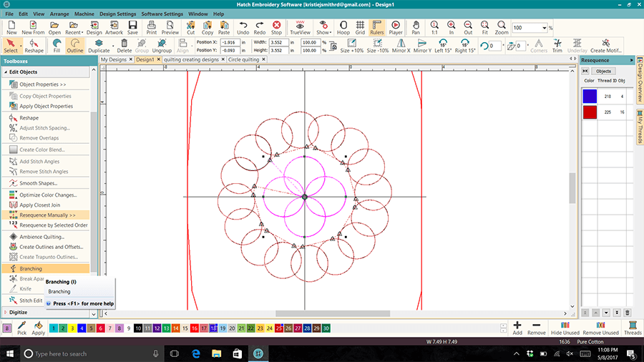Switch to the Circle quilting tab
Screen dimensions: 644x362
(x=244, y=59)
